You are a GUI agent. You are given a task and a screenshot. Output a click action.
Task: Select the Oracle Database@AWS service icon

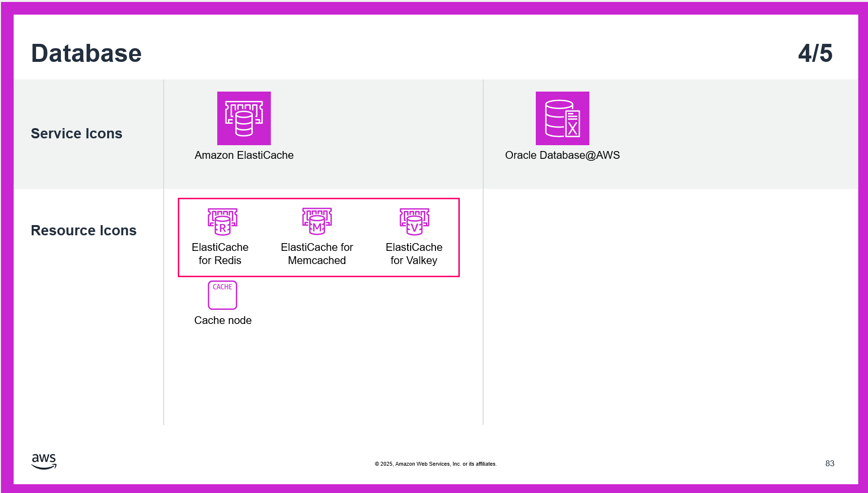(563, 118)
